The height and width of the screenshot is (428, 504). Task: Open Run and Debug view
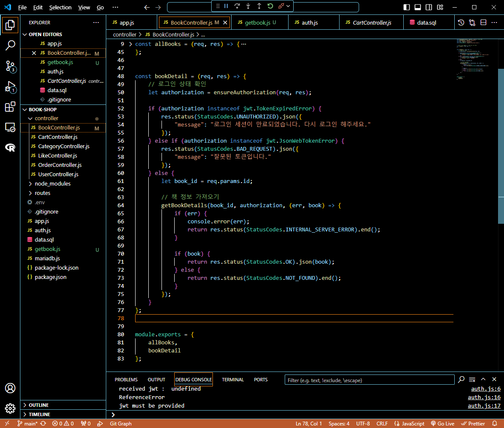[10, 87]
